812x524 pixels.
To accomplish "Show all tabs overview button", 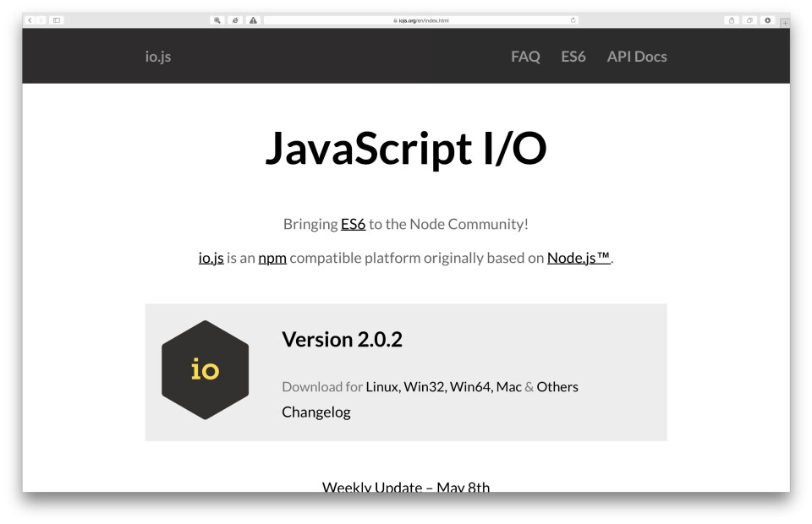I will point(749,20).
